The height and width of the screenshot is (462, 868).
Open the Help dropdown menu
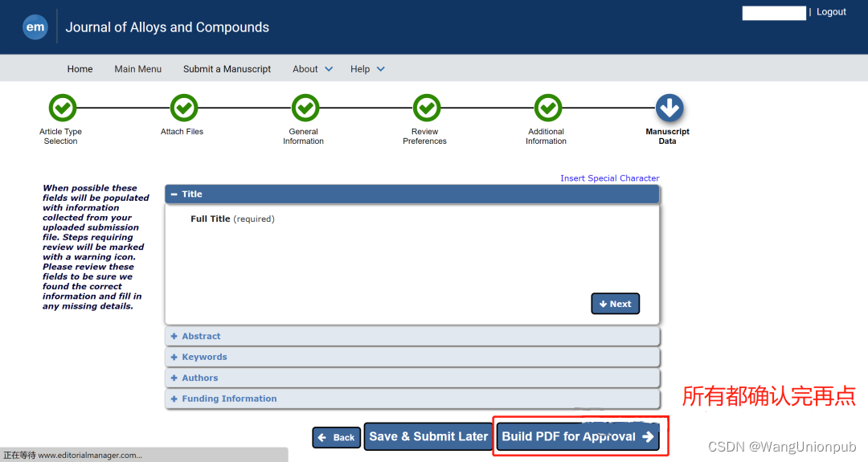367,69
